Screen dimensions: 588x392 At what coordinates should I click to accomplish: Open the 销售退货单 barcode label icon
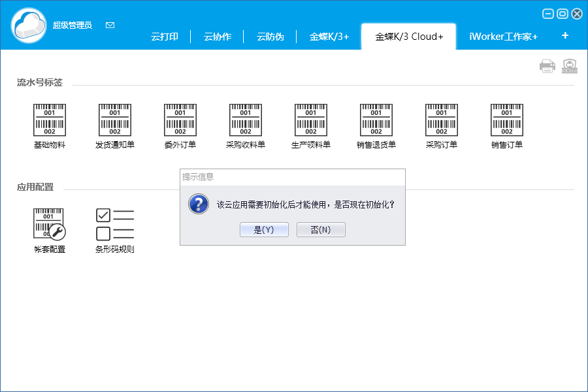pyautogui.click(x=376, y=120)
